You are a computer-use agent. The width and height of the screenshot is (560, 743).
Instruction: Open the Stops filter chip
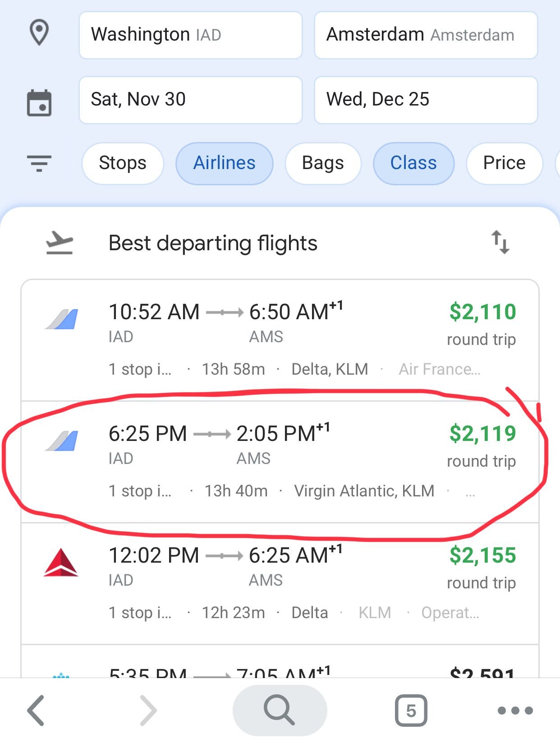[123, 163]
